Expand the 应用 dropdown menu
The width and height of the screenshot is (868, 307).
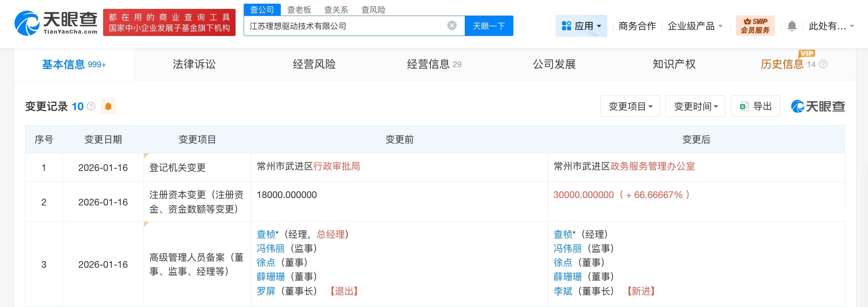[581, 26]
